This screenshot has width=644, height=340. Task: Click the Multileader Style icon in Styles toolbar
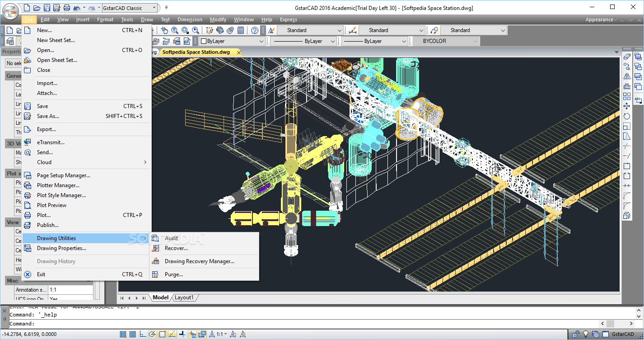click(434, 30)
